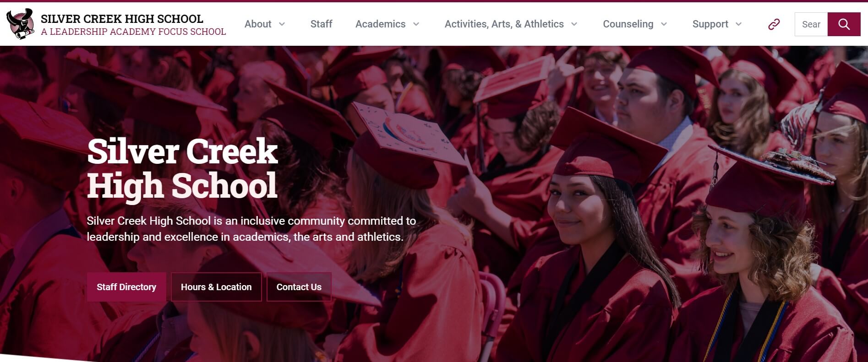Click the Contact Us button
868x362 pixels.
click(x=299, y=287)
